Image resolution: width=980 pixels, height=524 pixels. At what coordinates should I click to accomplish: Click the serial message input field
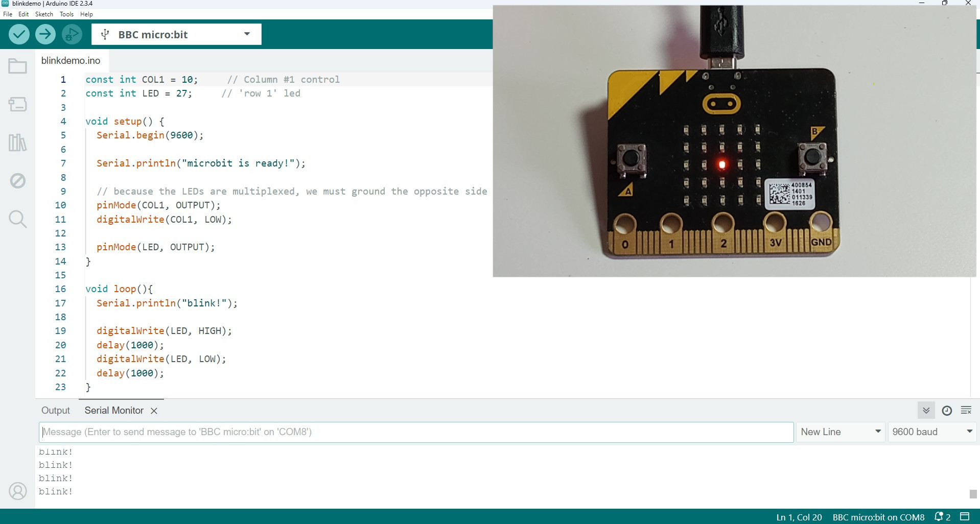pyautogui.click(x=416, y=432)
